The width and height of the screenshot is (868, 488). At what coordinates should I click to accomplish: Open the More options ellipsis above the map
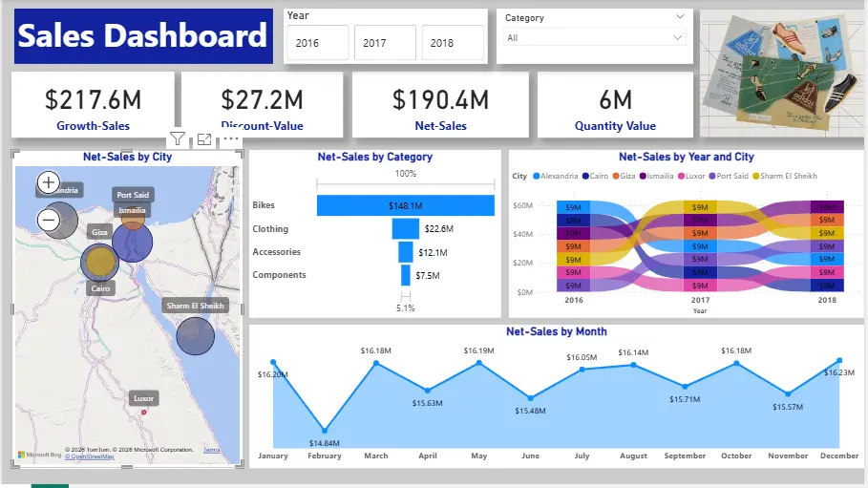[x=231, y=139]
